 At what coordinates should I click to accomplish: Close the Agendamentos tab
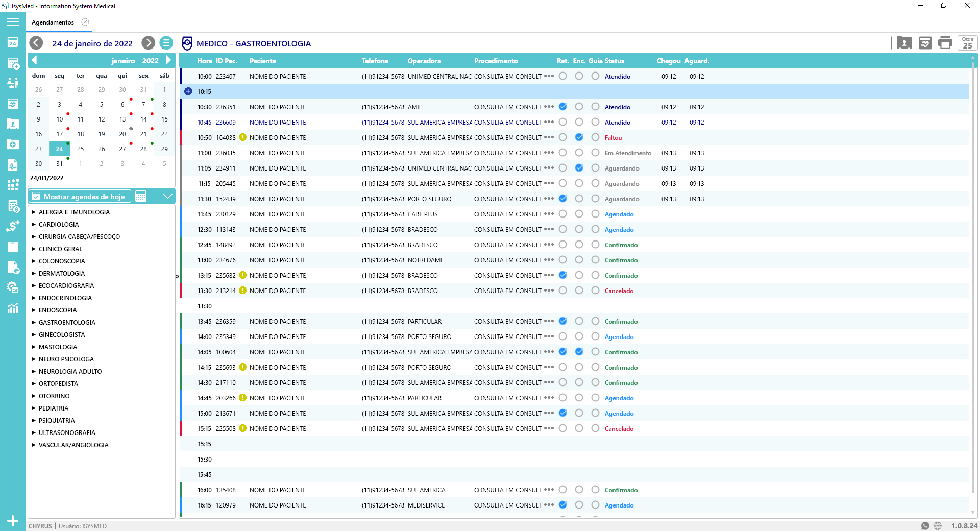(85, 22)
